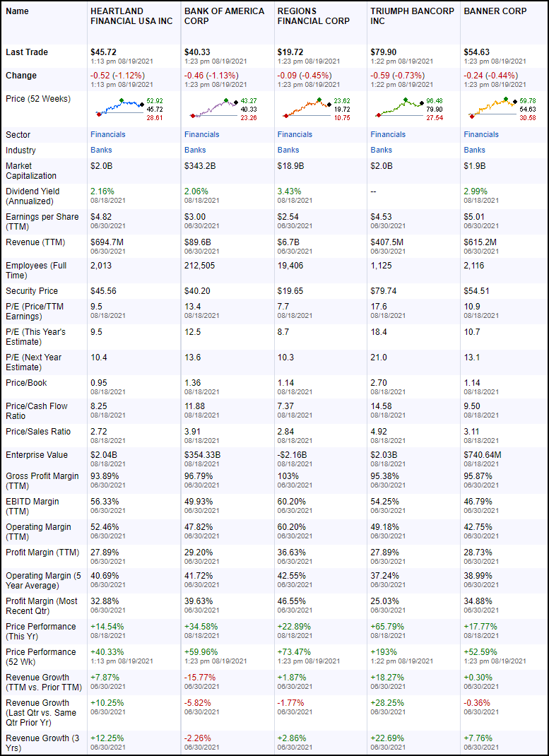The image size is (549, 756).
Task: Click Heartland dividend yield 2.16%
Action: 102,191
